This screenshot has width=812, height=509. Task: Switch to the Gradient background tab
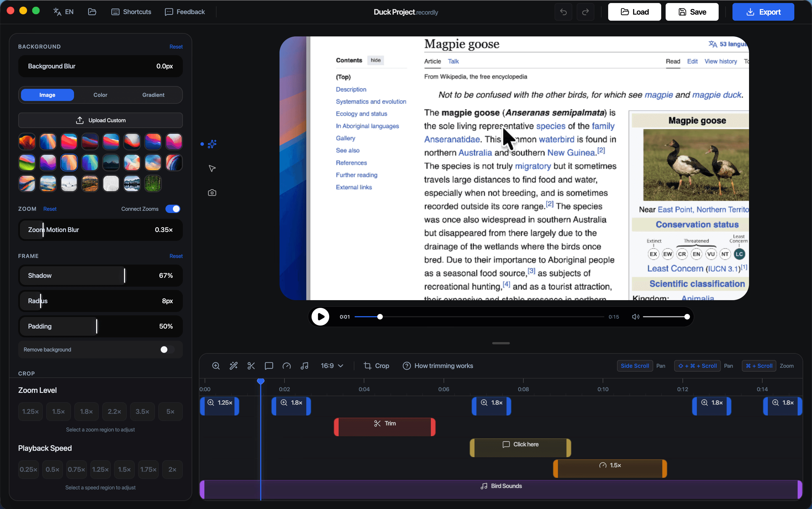point(153,95)
